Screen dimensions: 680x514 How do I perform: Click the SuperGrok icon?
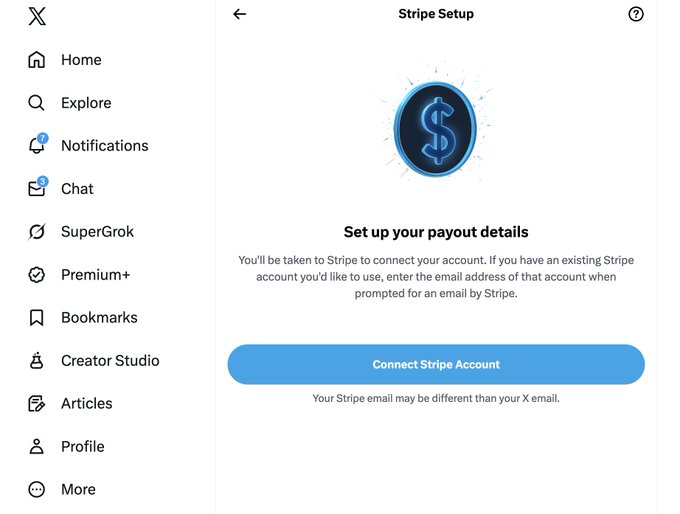click(37, 232)
